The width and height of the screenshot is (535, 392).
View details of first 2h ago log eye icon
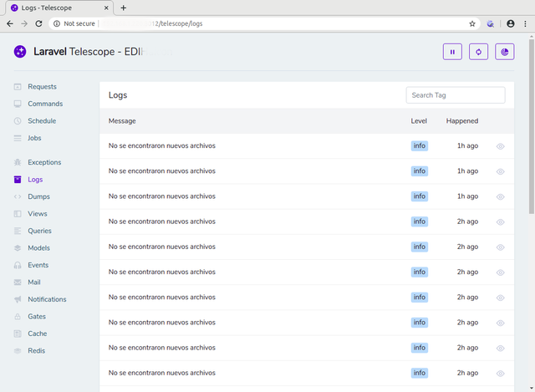(x=500, y=222)
